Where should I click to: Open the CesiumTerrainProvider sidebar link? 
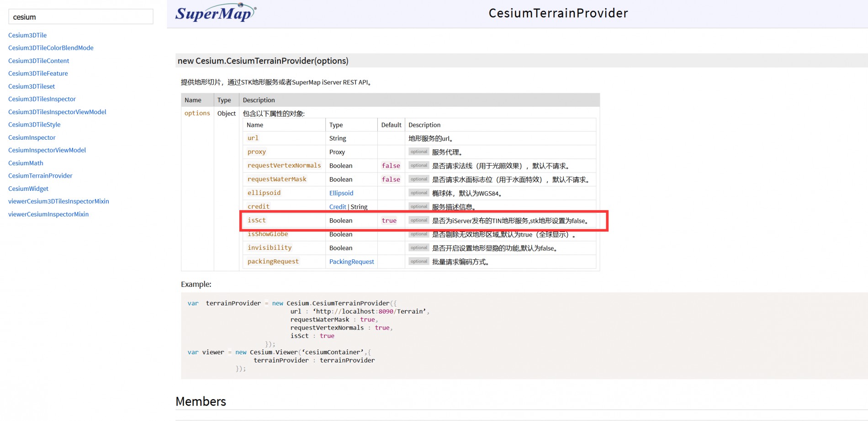coord(40,176)
